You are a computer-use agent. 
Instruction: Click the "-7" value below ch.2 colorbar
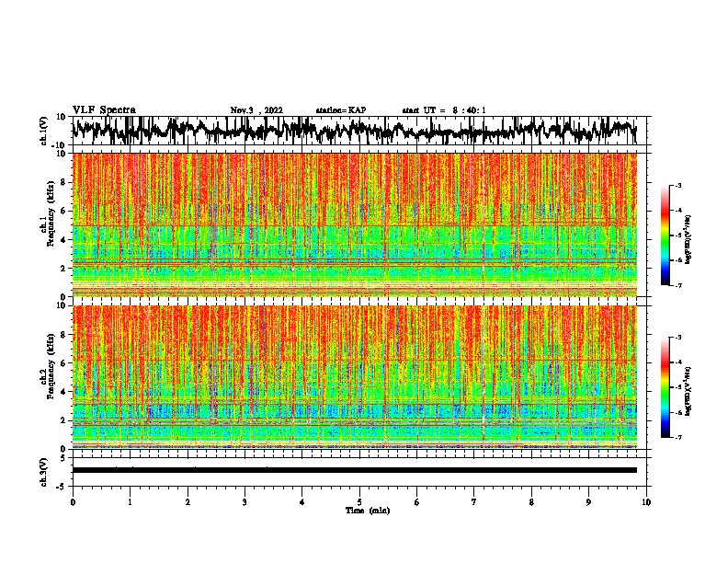tap(677, 437)
